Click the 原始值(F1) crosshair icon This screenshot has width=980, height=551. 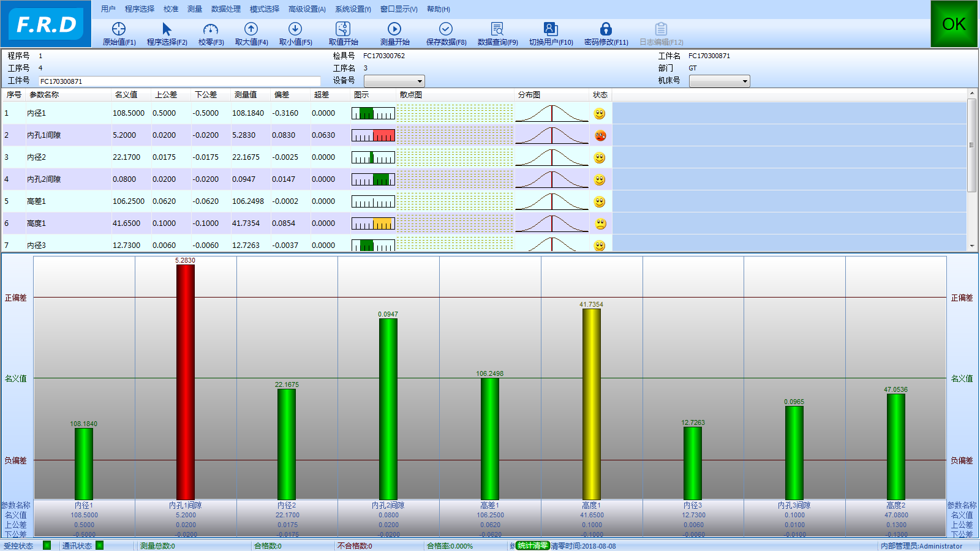click(x=119, y=29)
